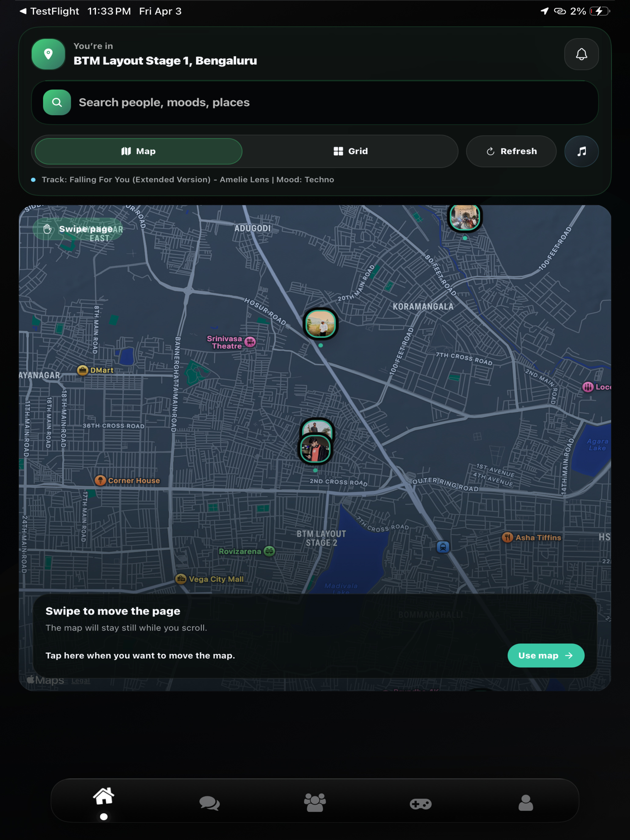Click 'Tap here when you want to move the map'

140,655
